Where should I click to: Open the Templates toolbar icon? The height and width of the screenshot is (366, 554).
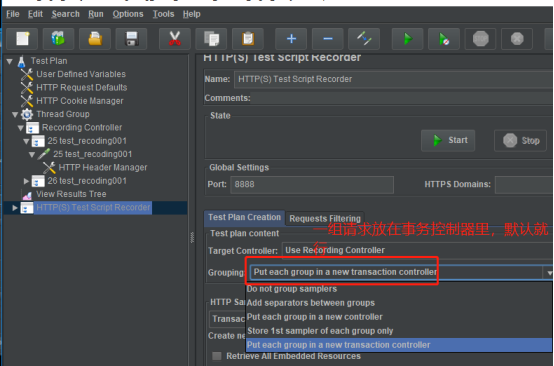pyautogui.click(x=59, y=39)
